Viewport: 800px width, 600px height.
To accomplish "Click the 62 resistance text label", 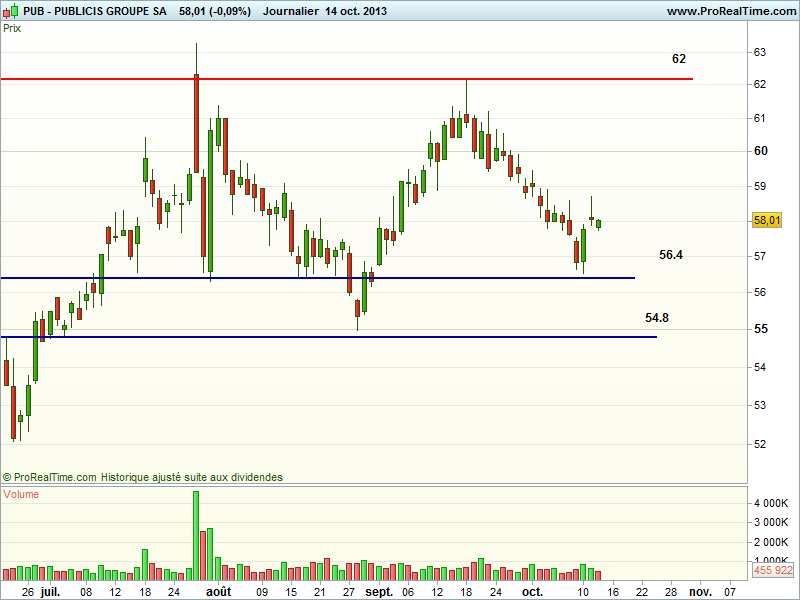I will click(x=679, y=59).
